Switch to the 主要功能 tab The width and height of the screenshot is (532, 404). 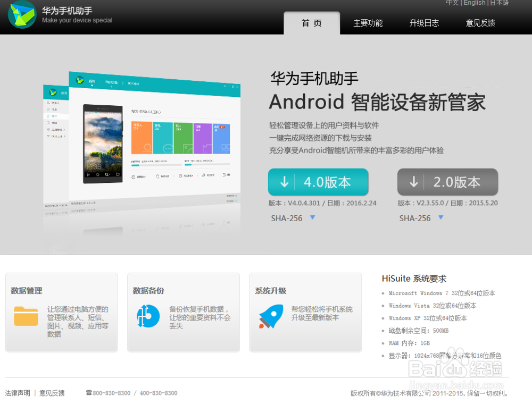click(x=368, y=23)
